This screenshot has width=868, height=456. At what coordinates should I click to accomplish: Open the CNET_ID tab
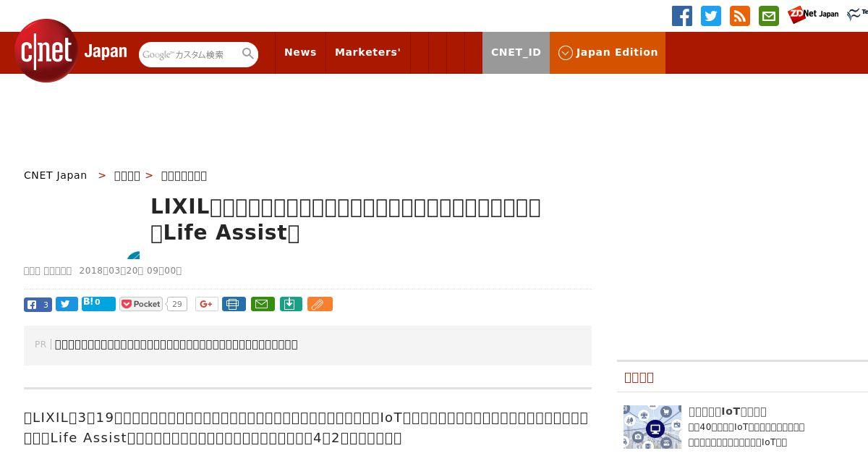(516, 52)
